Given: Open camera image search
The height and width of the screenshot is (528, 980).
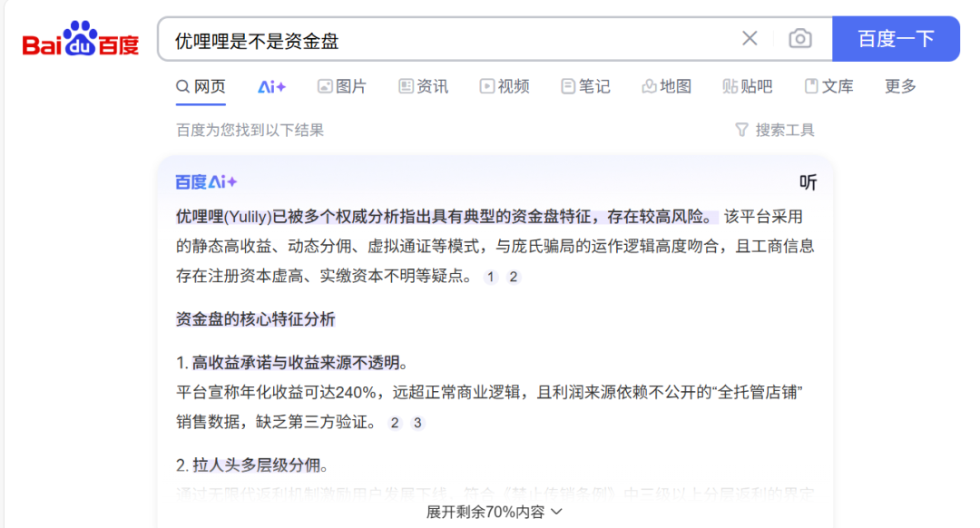Looking at the screenshot, I should pyautogui.click(x=799, y=38).
